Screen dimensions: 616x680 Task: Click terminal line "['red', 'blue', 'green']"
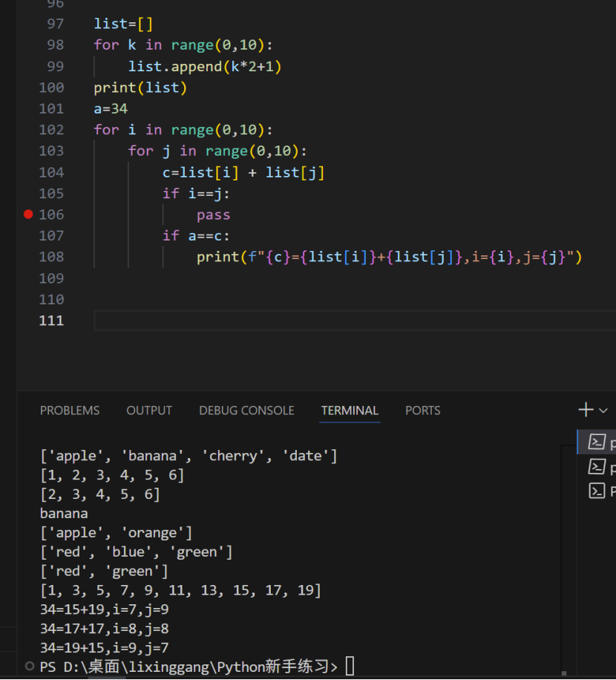[x=137, y=552]
